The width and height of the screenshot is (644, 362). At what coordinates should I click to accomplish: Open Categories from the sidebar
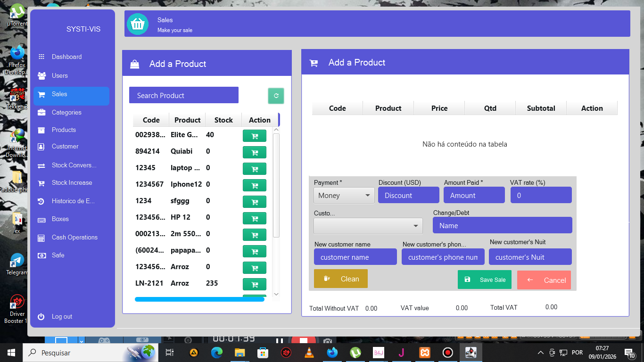(66, 112)
